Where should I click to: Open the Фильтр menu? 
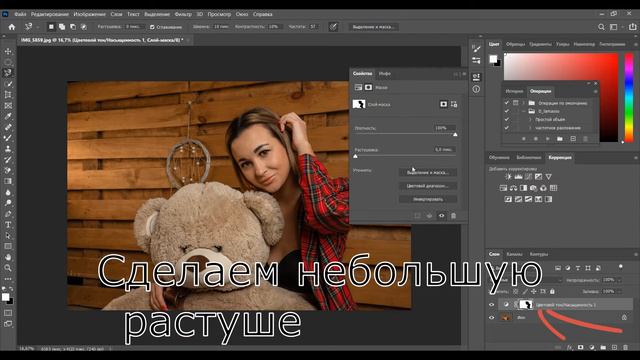point(183,14)
